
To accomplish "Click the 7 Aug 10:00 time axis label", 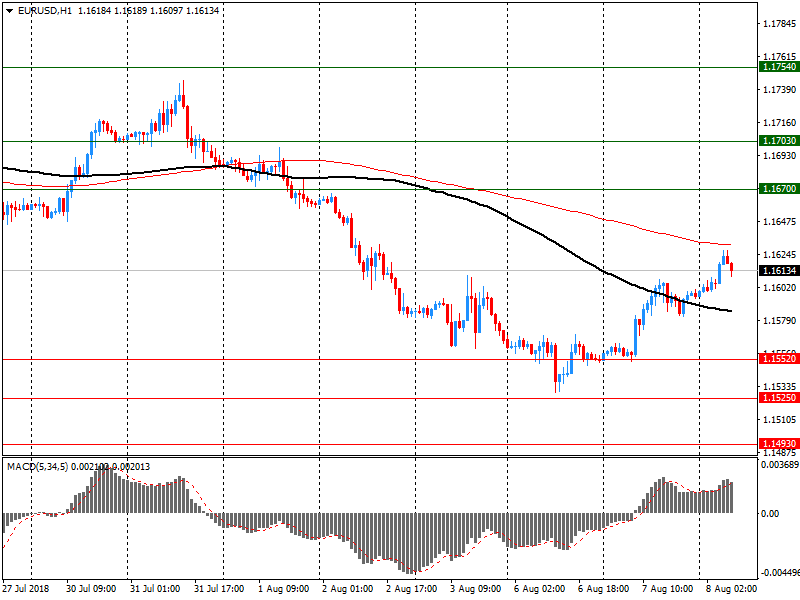I will pos(667,588).
